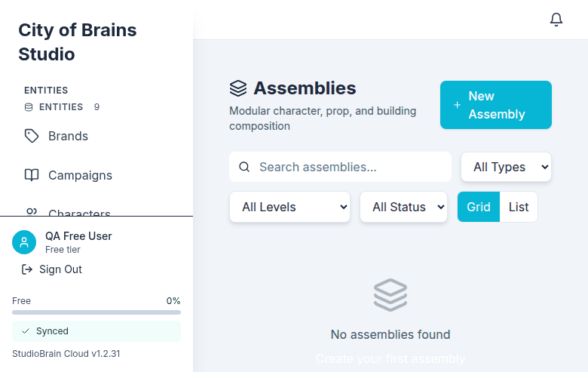The width and height of the screenshot is (588, 372).
Task: Click the Sign Out arrow icon
Action: 27,269
